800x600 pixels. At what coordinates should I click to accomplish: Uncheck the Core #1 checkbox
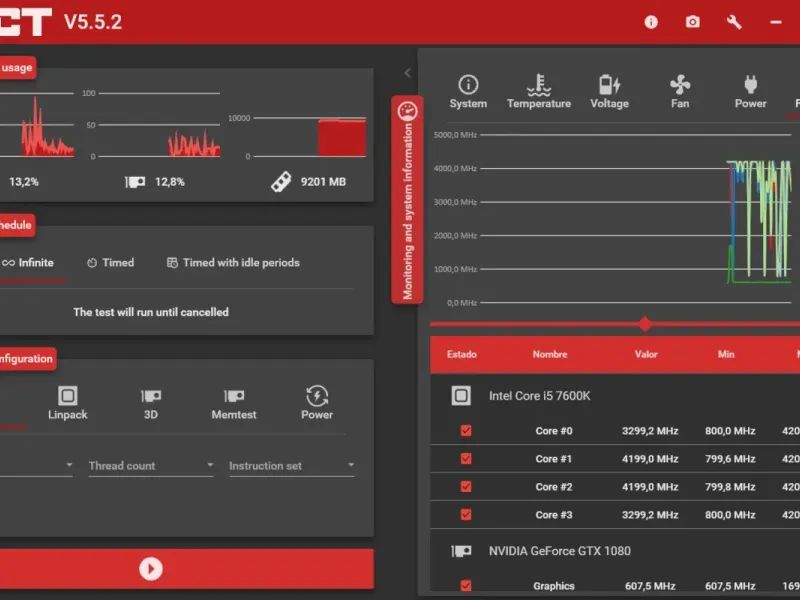click(466, 459)
